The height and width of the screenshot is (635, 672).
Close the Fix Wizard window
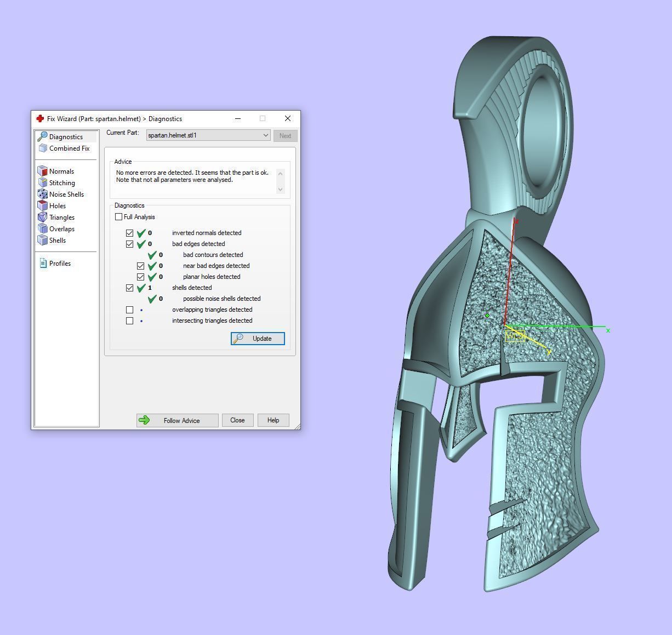288,118
